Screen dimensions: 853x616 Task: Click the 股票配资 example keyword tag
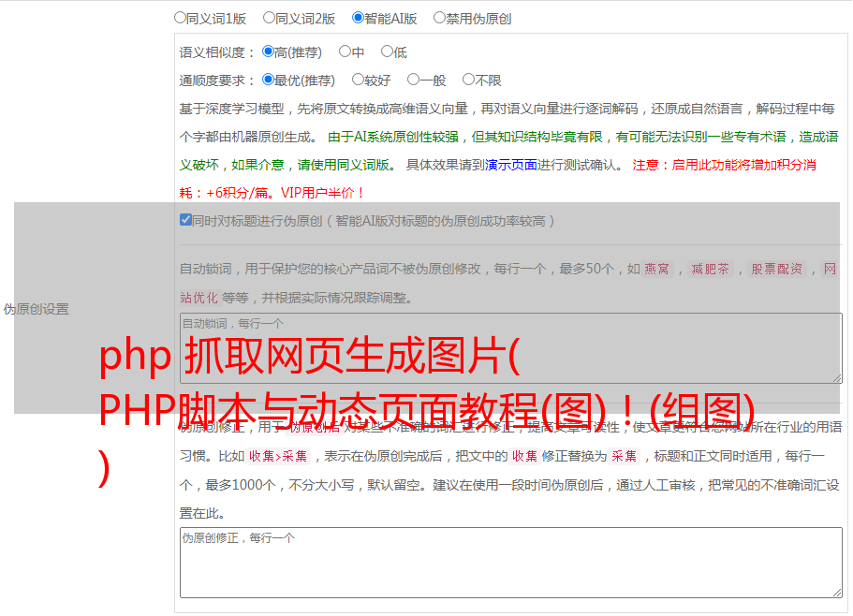[x=776, y=270]
